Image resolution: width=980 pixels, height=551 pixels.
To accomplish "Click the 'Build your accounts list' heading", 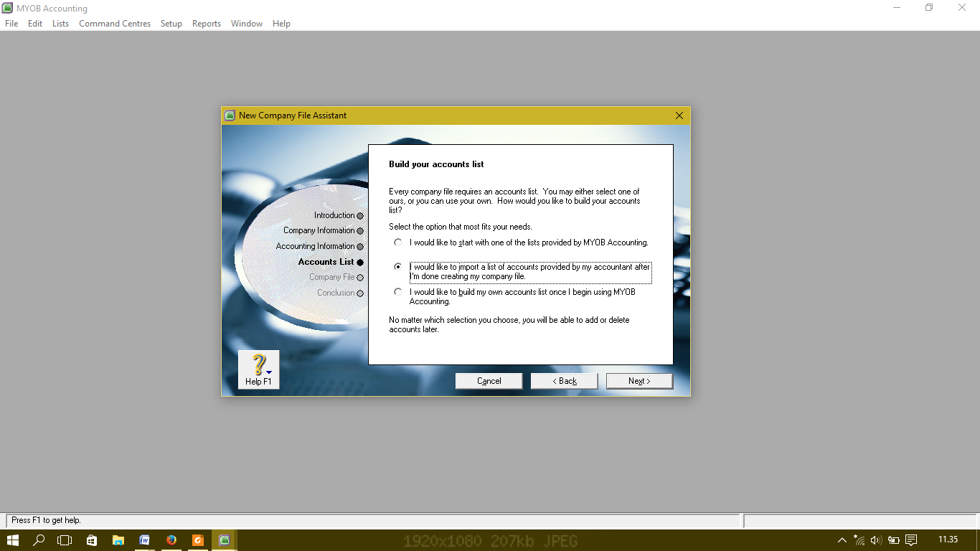I will click(436, 164).
